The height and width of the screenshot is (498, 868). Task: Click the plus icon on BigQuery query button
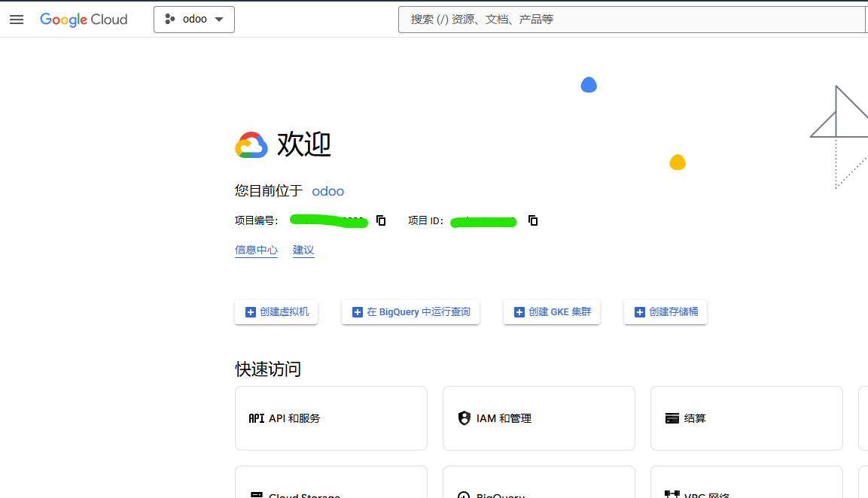point(358,312)
